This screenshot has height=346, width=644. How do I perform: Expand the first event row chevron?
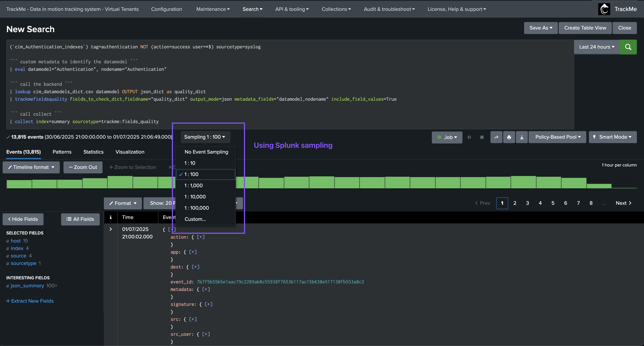tap(111, 229)
